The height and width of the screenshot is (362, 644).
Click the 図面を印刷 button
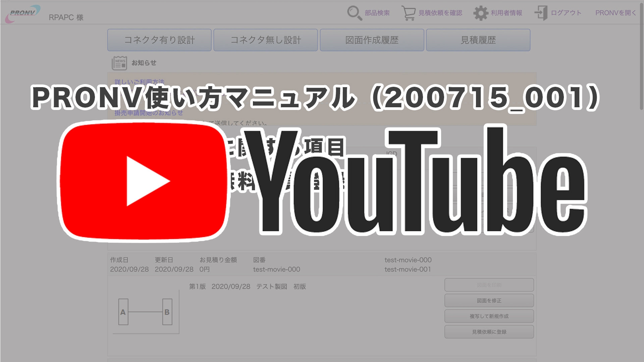pyautogui.click(x=489, y=285)
